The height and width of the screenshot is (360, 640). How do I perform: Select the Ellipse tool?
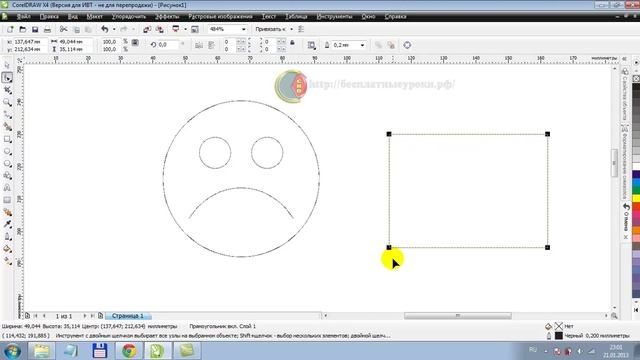pyautogui.click(x=7, y=151)
